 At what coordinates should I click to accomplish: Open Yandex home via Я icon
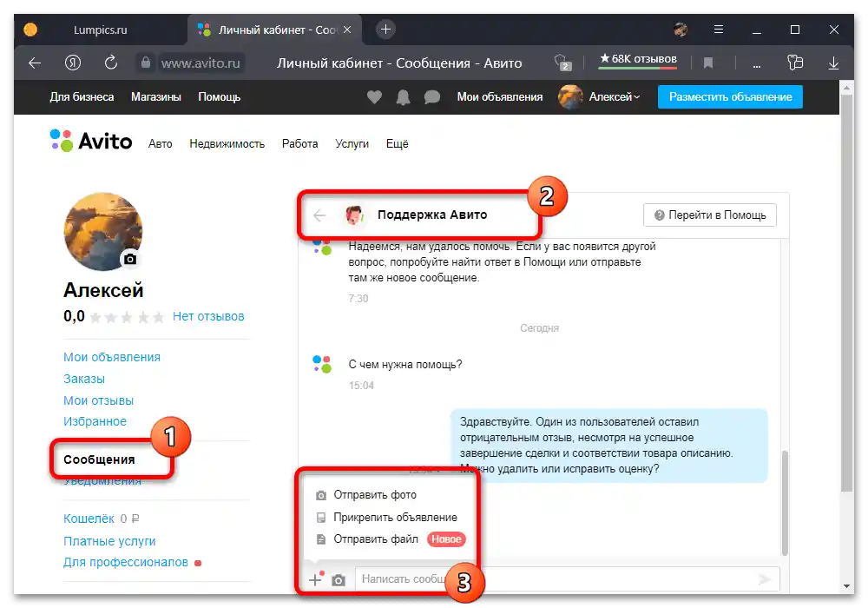pos(73,63)
